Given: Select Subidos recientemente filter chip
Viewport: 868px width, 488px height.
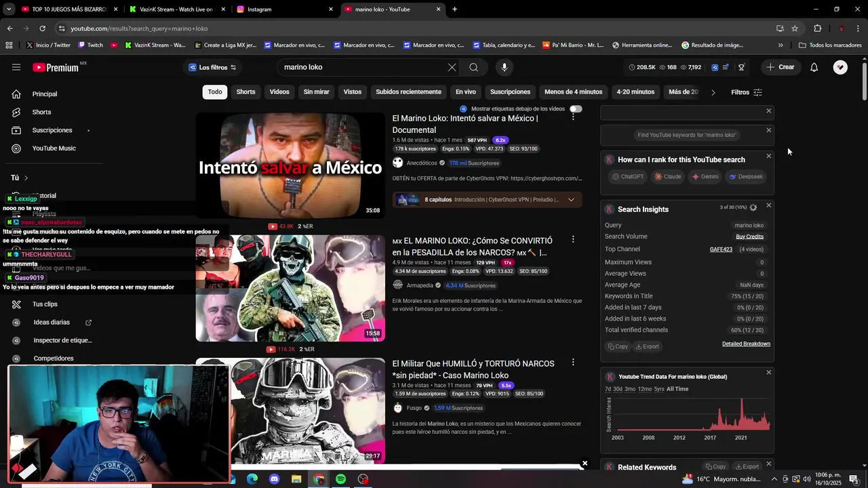Looking at the screenshot, I should click(408, 91).
